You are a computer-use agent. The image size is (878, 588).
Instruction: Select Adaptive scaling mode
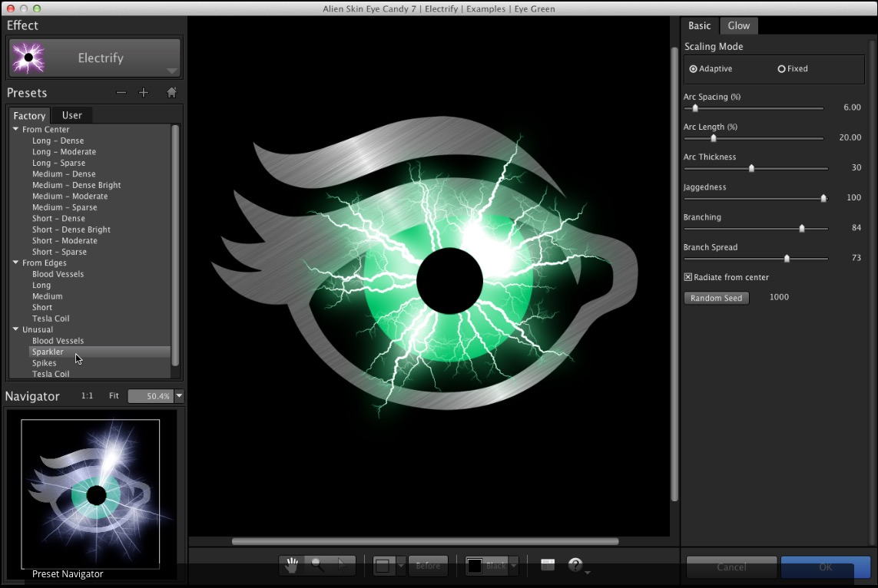(x=694, y=69)
